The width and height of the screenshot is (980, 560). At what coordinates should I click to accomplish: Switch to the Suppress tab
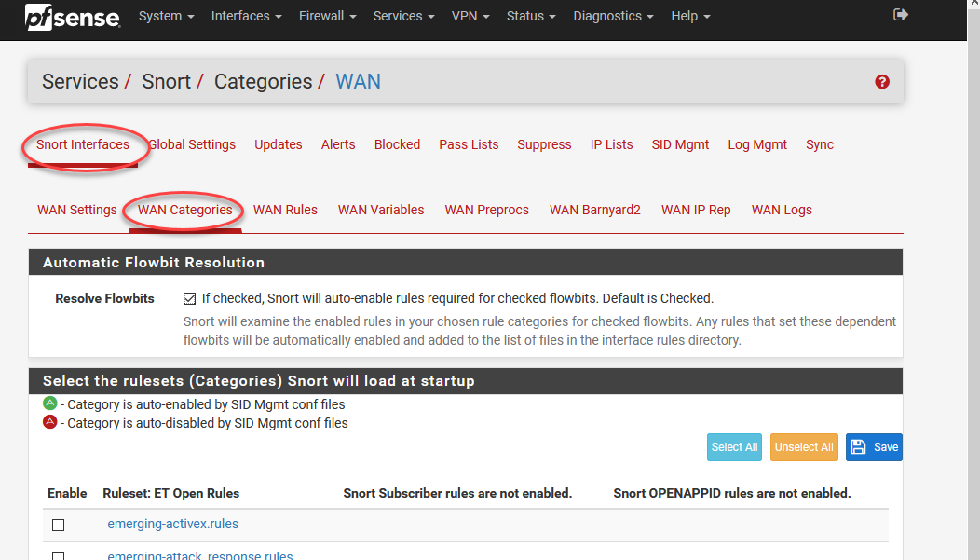(544, 145)
